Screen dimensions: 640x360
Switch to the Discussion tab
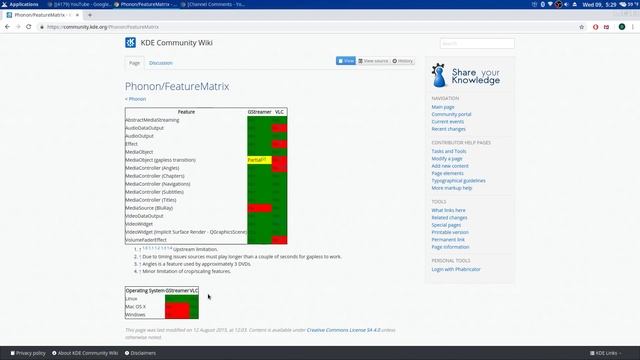161,63
